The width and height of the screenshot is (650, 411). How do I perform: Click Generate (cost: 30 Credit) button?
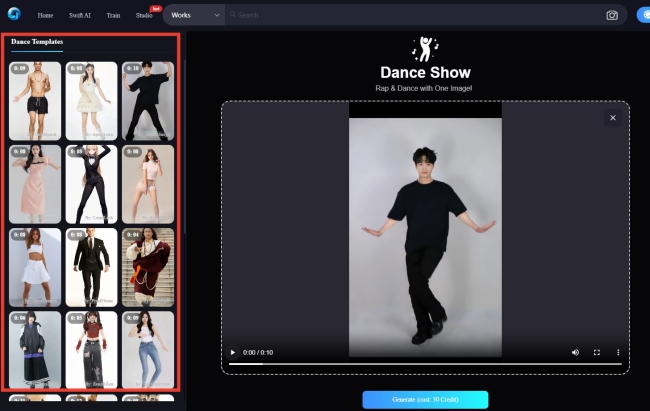pos(425,399)
